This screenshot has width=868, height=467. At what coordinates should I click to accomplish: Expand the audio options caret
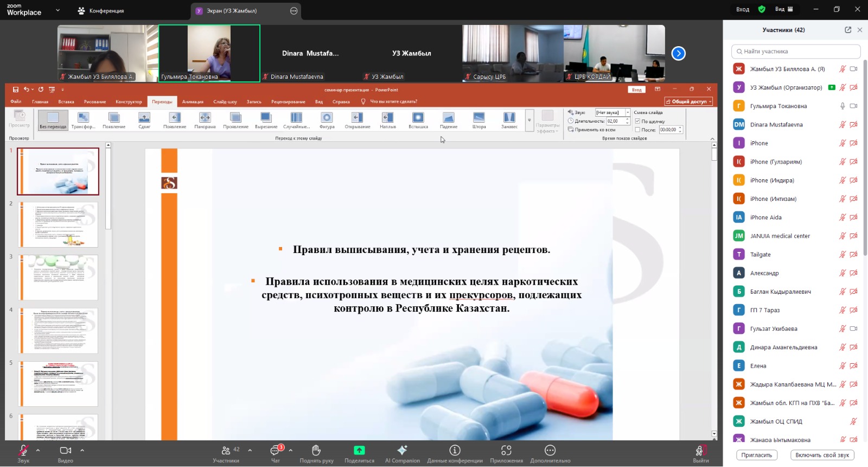point(37,450)
